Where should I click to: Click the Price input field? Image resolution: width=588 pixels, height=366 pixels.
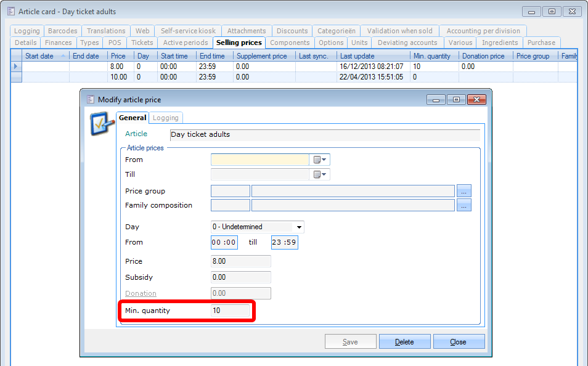(x=240, y=261)
